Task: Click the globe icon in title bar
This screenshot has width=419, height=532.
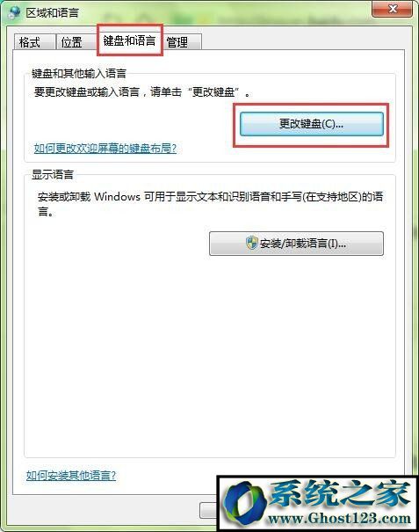Action: pyautogui.click(x=14, y=13)
